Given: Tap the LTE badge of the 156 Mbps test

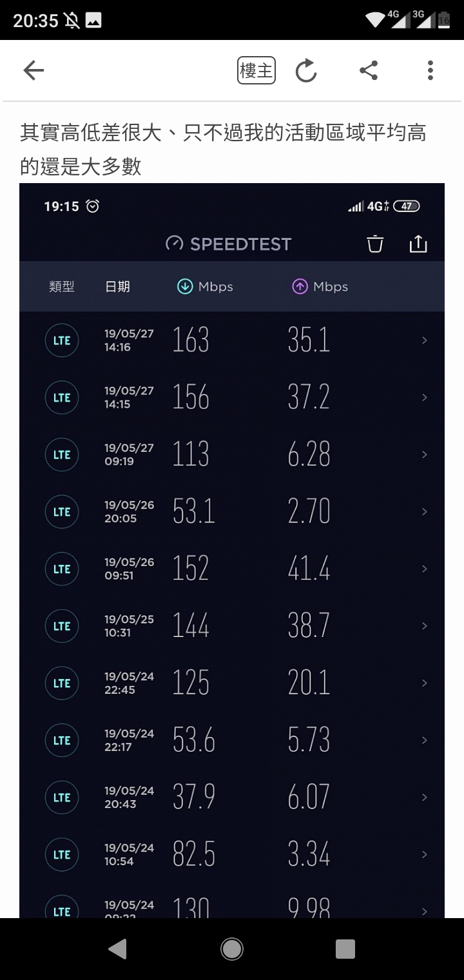Looking at the screenshot, I should point(62,398).
